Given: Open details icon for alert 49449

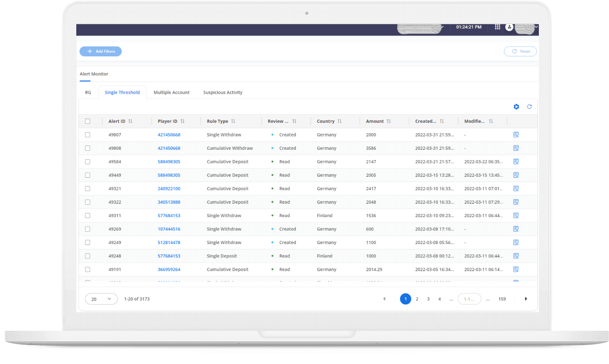Looking at the screenshot, I should [516, 175].
